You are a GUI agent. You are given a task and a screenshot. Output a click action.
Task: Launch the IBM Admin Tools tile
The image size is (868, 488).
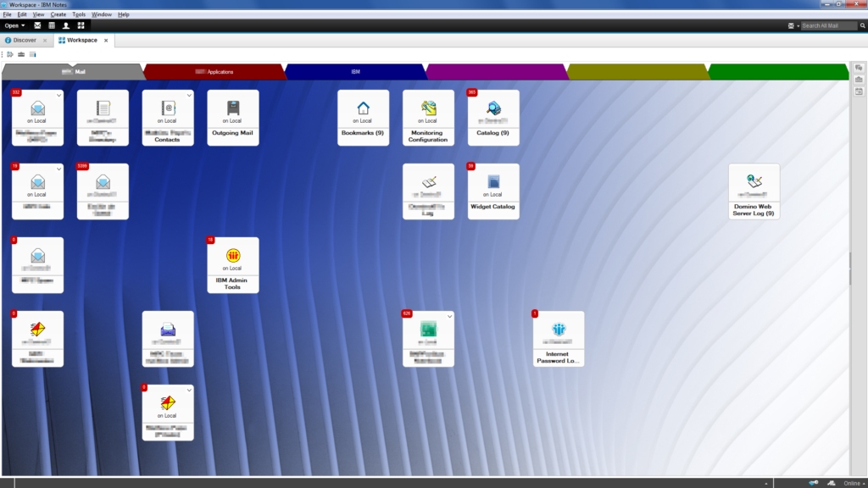[233, 265]
